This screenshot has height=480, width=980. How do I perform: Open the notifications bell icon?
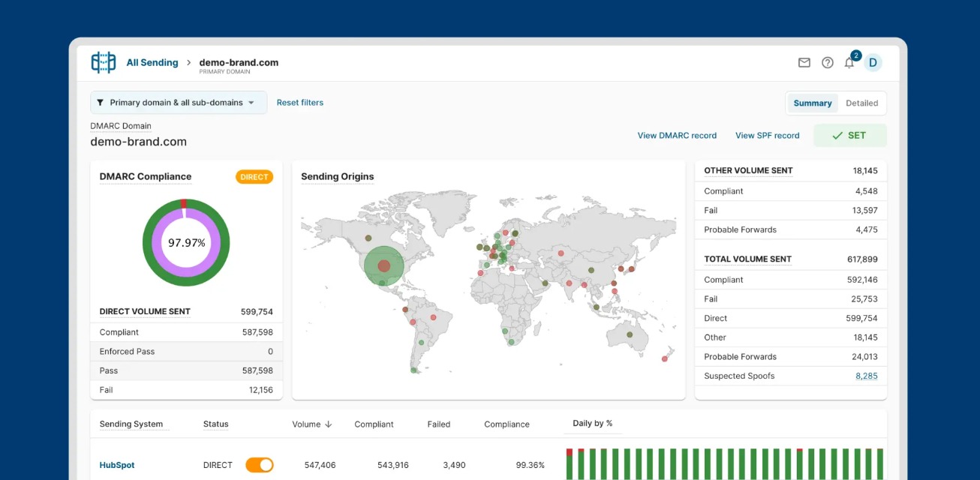click(849, 63)
